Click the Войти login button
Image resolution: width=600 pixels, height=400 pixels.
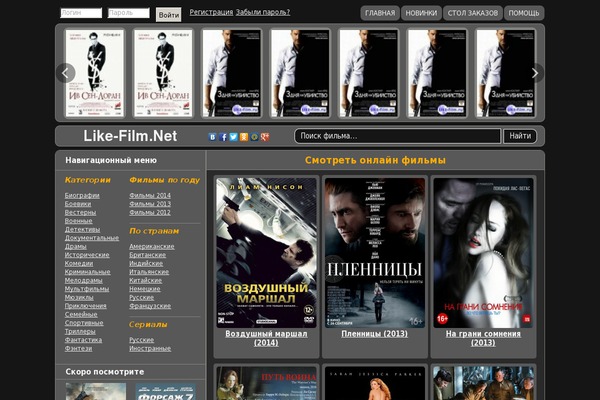pyautogui.click(x=169, y=15)
